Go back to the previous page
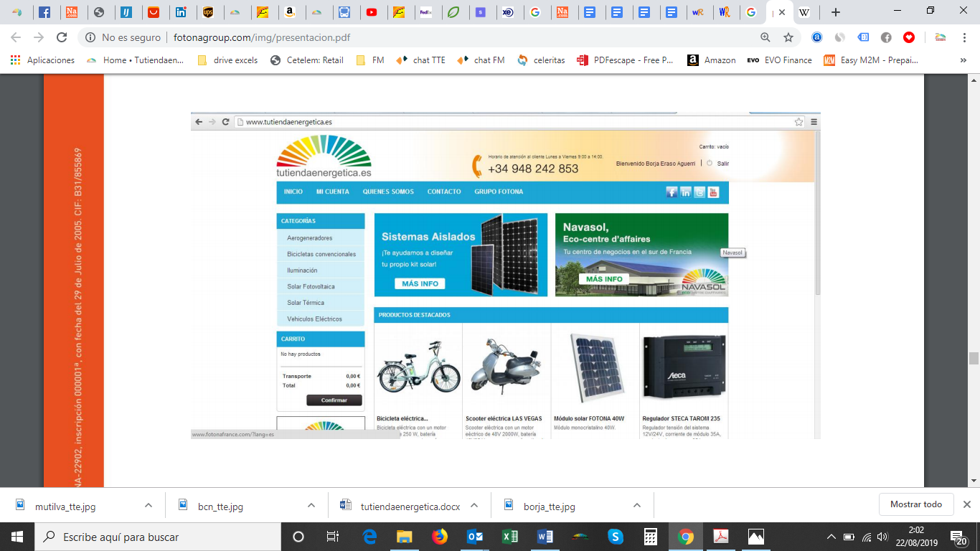The image size is (980, 551). pos(16,37)
